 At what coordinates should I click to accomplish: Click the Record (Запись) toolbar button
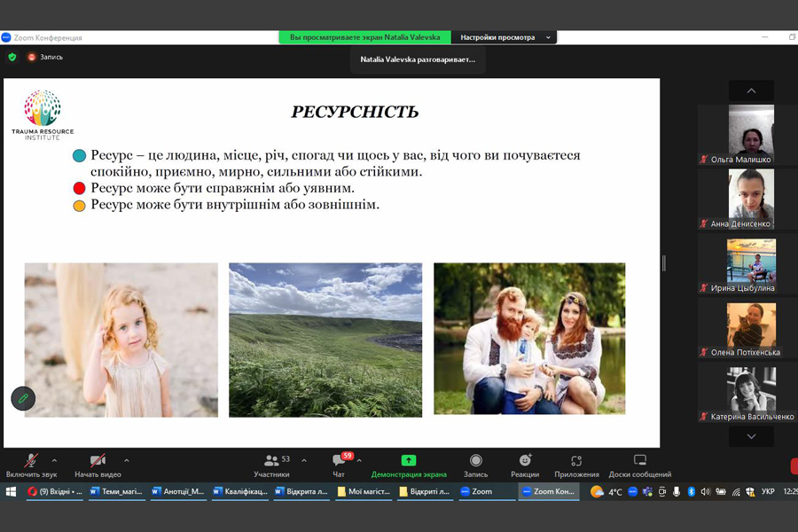476,461
